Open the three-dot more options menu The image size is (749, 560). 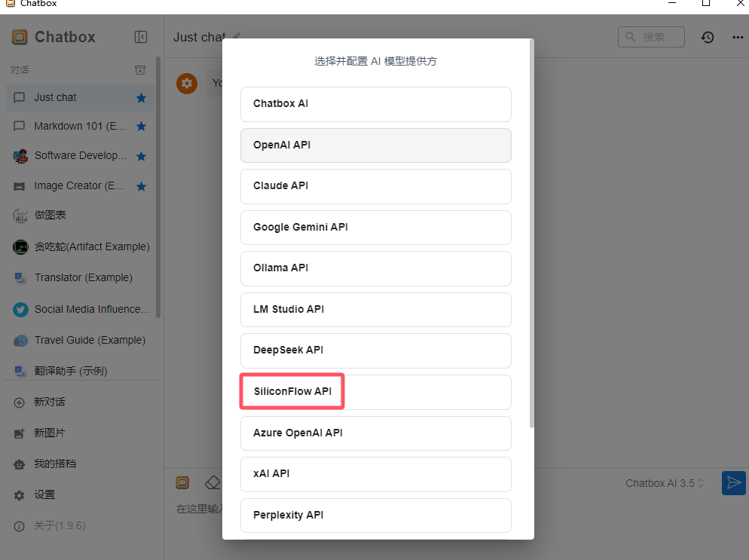(x=738, y=37)
